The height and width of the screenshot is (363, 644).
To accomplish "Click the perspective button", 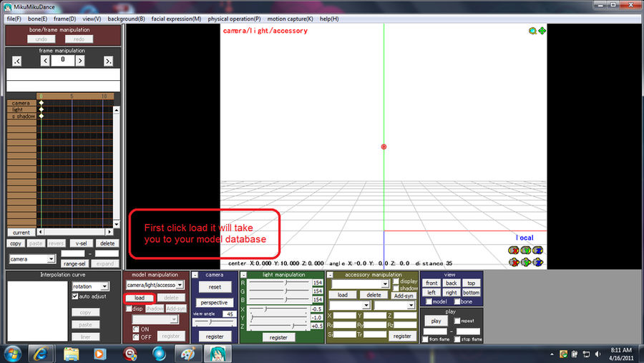I will (214, 303).
